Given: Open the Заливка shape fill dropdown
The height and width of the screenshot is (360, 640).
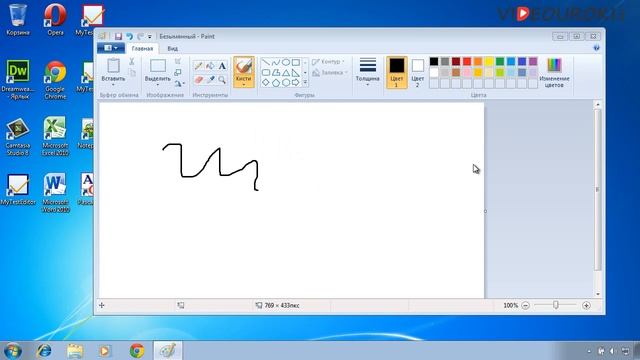Looking at the screenshot, I should (329, 73).
